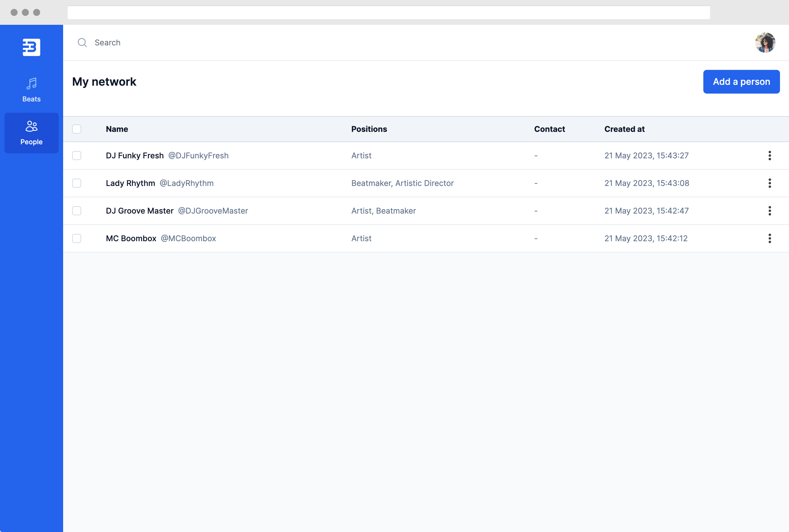Click the Contact column header
789x532 pixels.
[549, 129]
